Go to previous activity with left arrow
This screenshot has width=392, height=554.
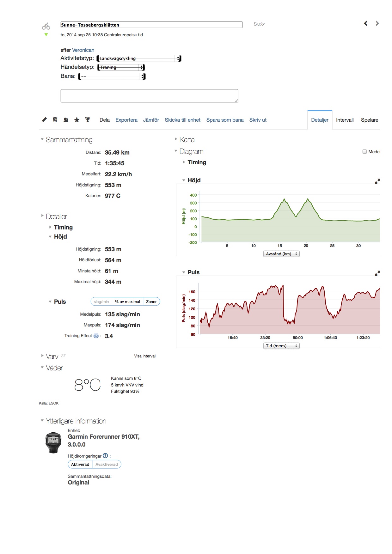click(365, 23)
